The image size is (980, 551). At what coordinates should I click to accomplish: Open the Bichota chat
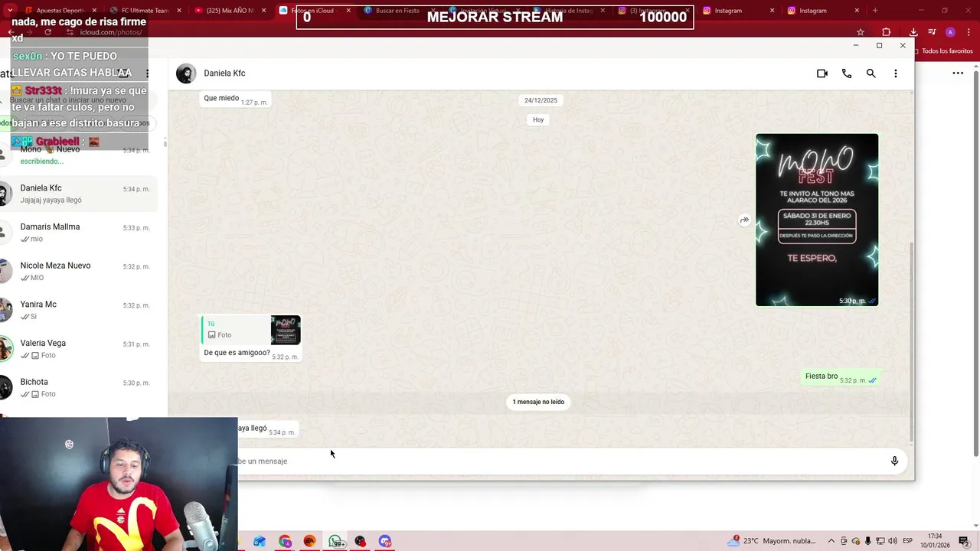tap(80, 388)
